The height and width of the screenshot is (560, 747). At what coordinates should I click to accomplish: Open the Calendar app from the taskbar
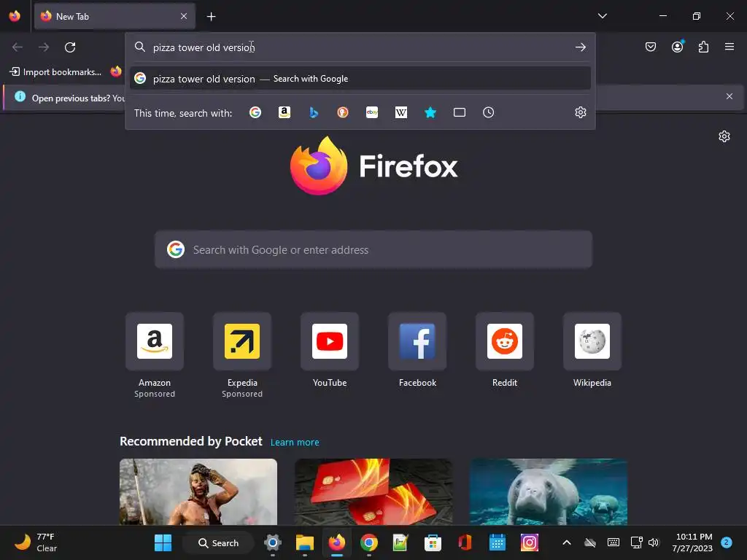pyautogui.click(x=497, y=542)
